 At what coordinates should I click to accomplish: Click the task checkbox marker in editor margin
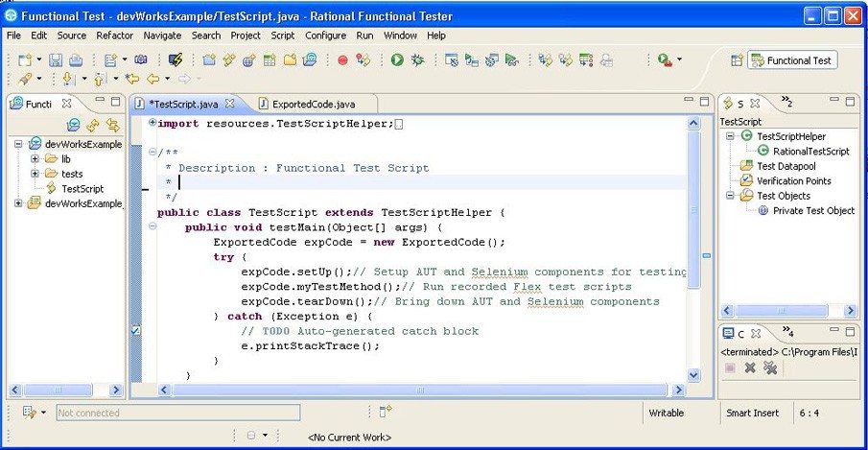135,330
